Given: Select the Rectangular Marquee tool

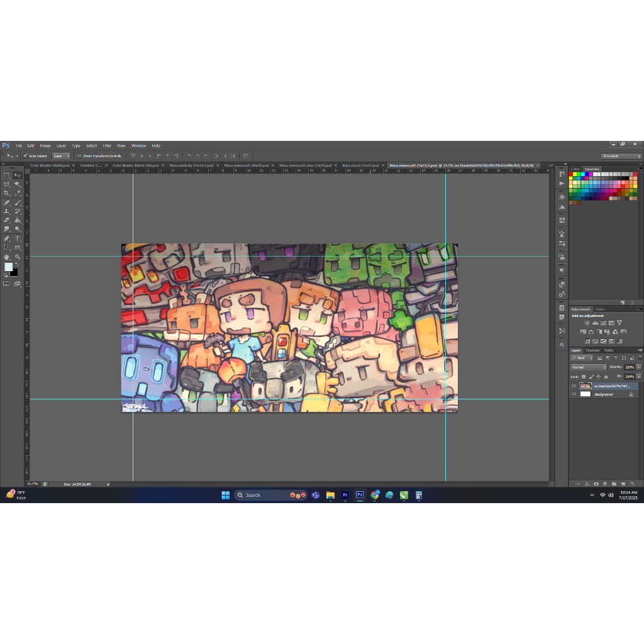Looking at the screenshot, I should click(x=7, y=175).
